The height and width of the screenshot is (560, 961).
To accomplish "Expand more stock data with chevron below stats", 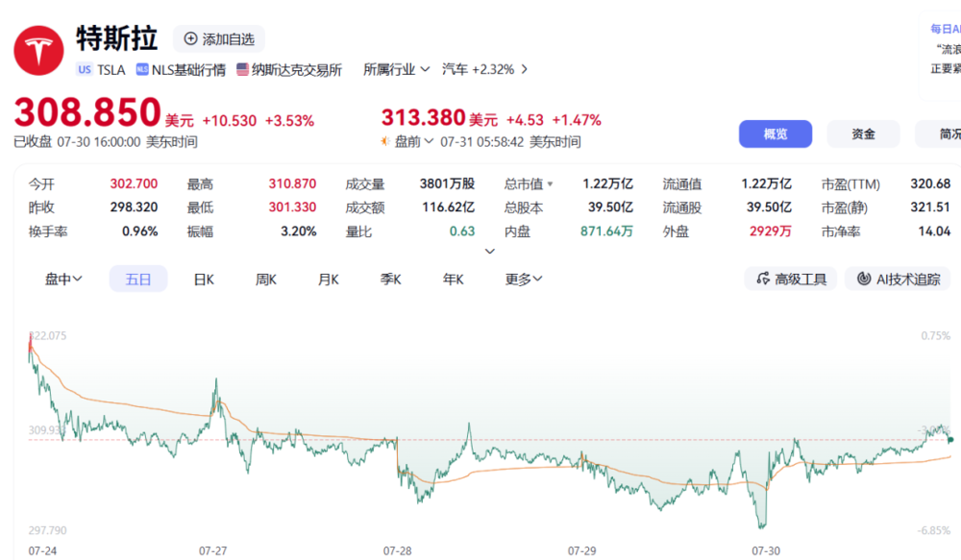I will coord(490,252).
